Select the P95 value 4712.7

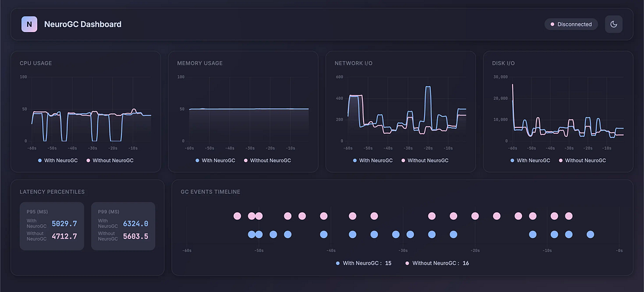(64, 236)
